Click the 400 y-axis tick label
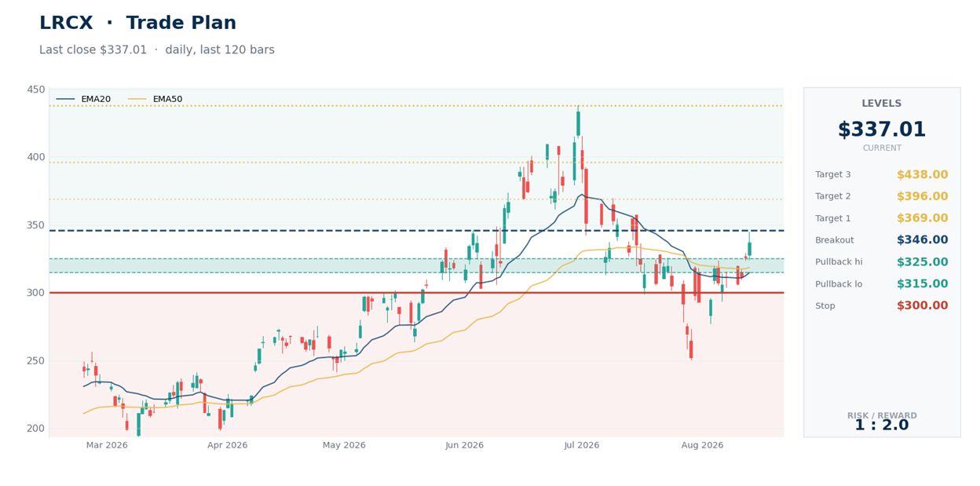This screenshot has width=980, height=486. (36, 157)
